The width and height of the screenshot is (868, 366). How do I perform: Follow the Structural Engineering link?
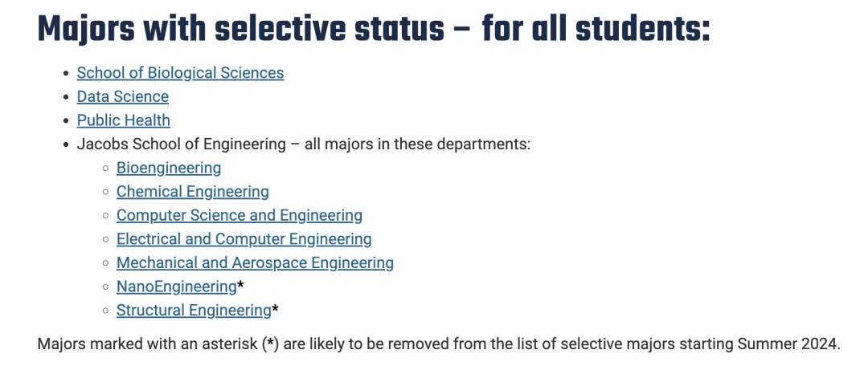point(194,310)
